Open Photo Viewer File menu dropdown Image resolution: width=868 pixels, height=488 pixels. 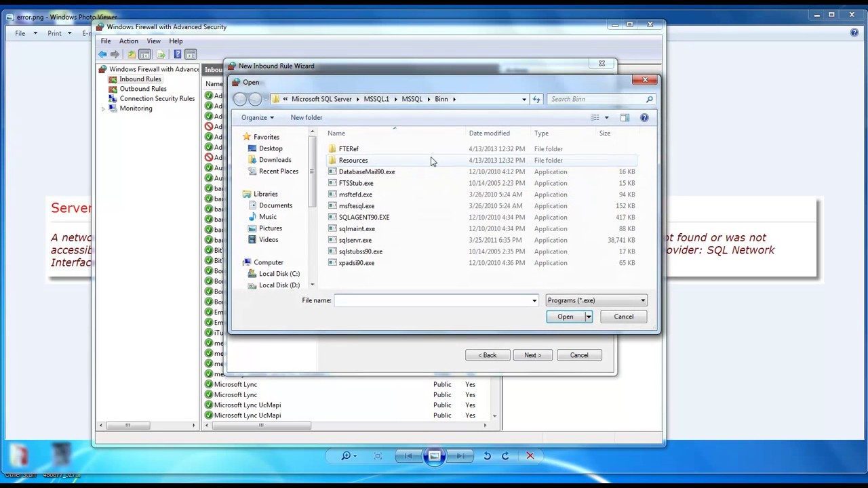coord(25,33)
